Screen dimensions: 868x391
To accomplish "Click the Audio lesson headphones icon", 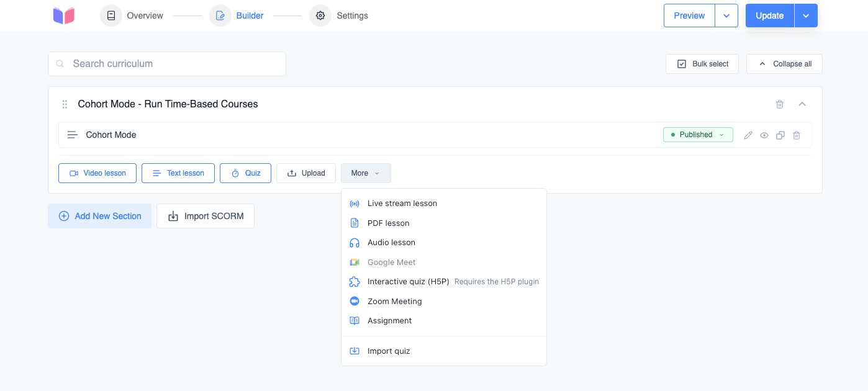I will pos(355,243).
